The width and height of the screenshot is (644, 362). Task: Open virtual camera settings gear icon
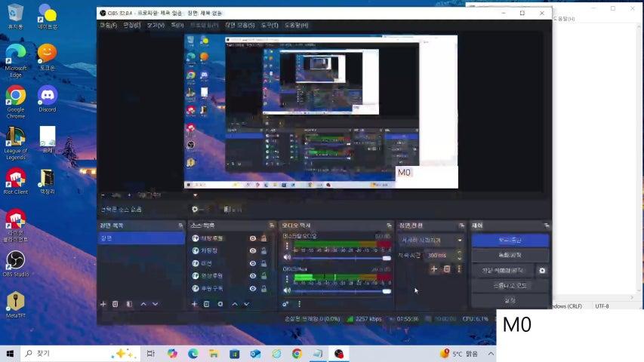(541, 270)
